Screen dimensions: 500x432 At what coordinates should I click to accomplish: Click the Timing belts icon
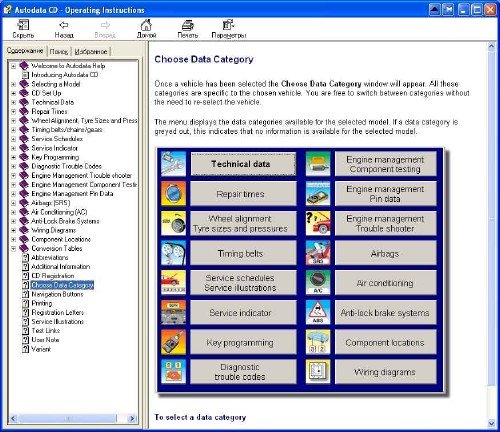173,253
